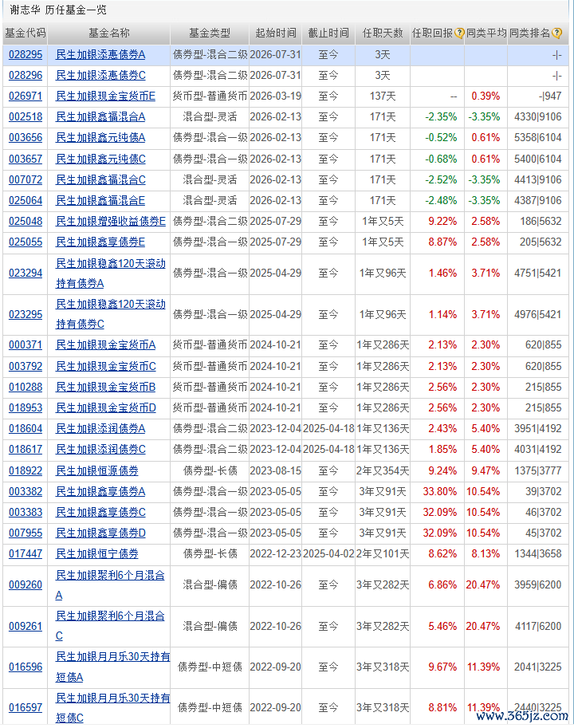574x728 pixels.
Task: Open fund code link 003792
Action: 26,367
